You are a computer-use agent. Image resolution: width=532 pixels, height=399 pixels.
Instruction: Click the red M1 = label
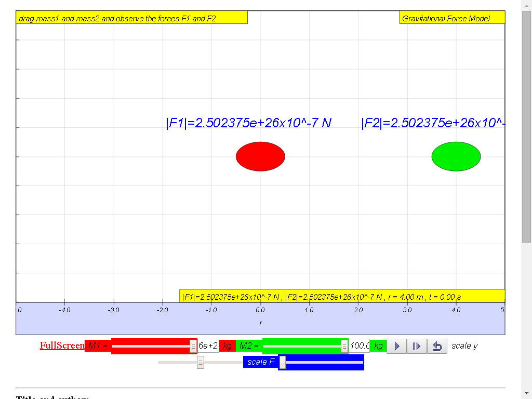pyautogui.click(x=98, y=345)
